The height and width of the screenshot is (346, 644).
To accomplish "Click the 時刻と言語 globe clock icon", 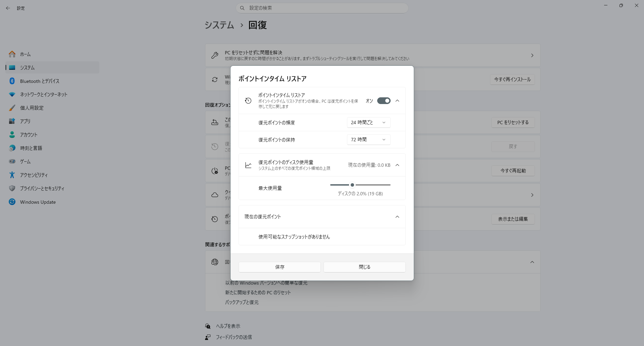I will [12, 148].
